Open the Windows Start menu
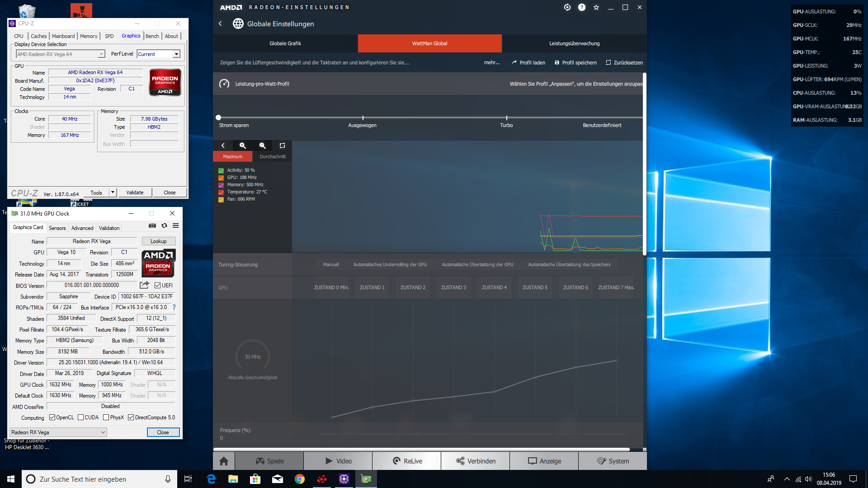 [11, 479]
